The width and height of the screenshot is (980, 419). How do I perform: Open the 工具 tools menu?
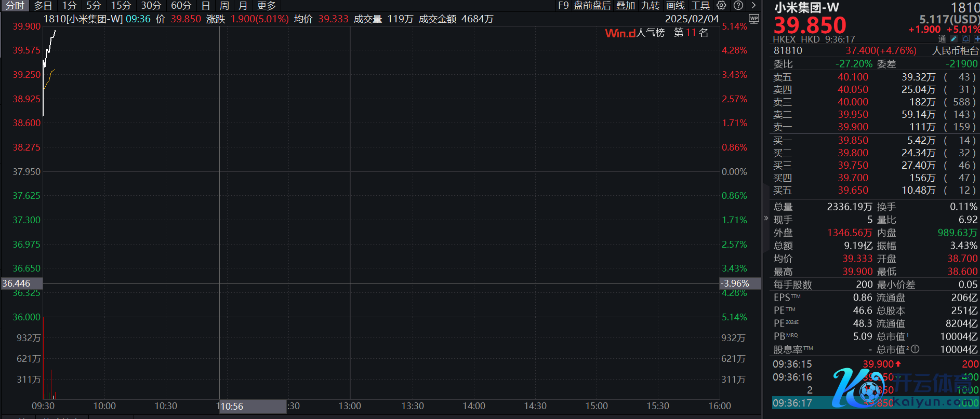[x=700, y=6]
